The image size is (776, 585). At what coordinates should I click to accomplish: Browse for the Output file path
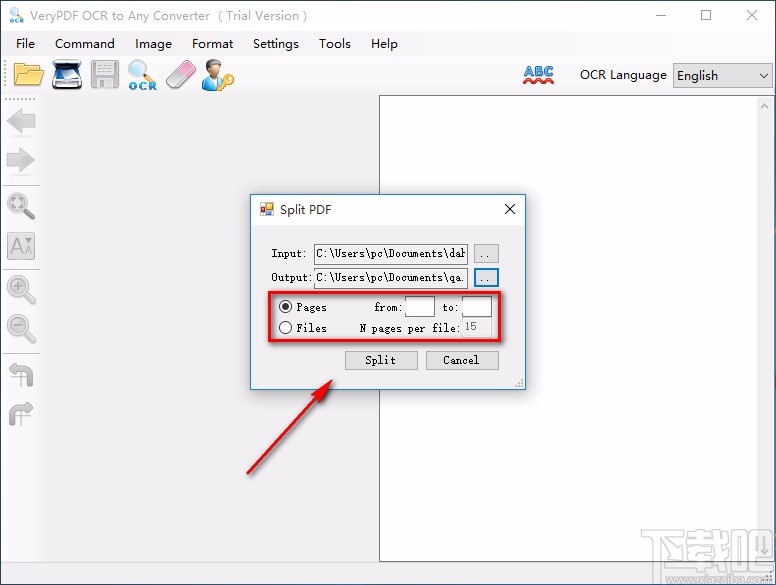pyautogui.click(x=486, y=278)
